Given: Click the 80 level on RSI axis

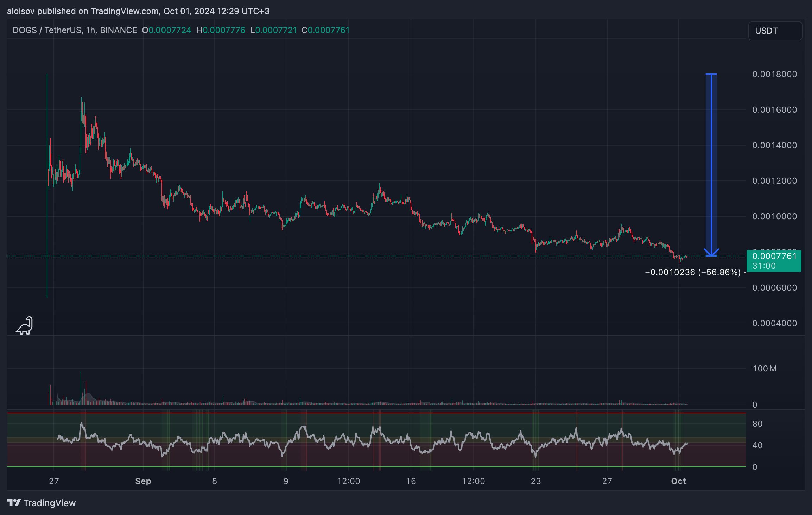Looking at the screenshot, I should [757, 424].
